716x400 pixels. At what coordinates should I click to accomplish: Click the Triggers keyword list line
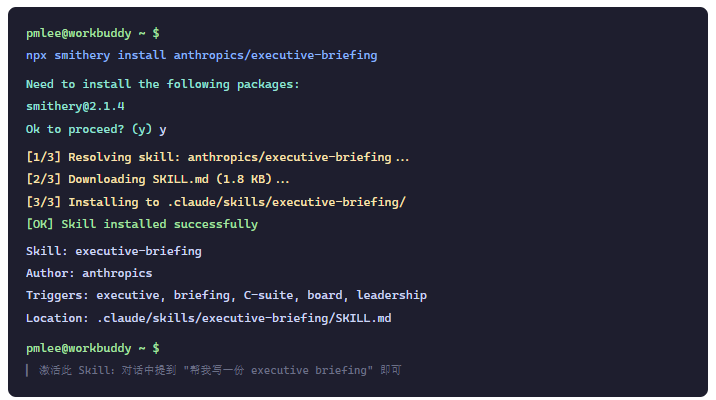click(x=226, y=295)
